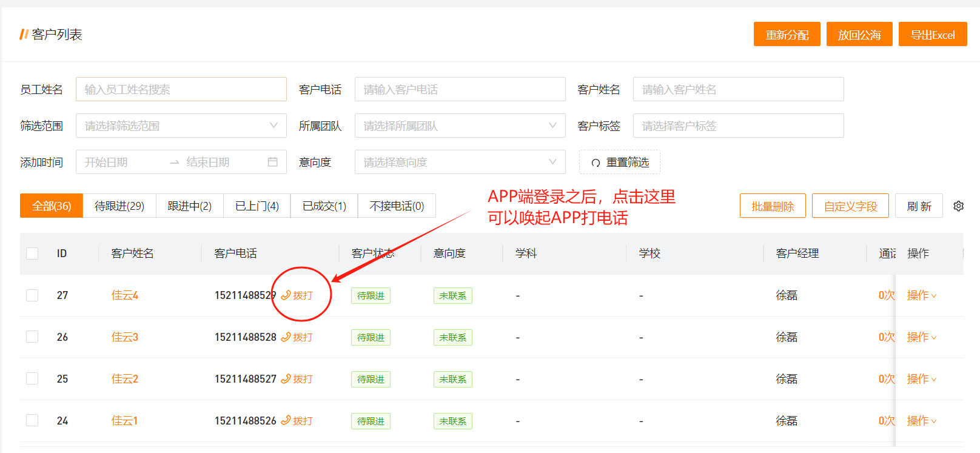The image size is (980, 453).
Task: Focus the 员工姓名 search input
Action: (x=181, y=89)
